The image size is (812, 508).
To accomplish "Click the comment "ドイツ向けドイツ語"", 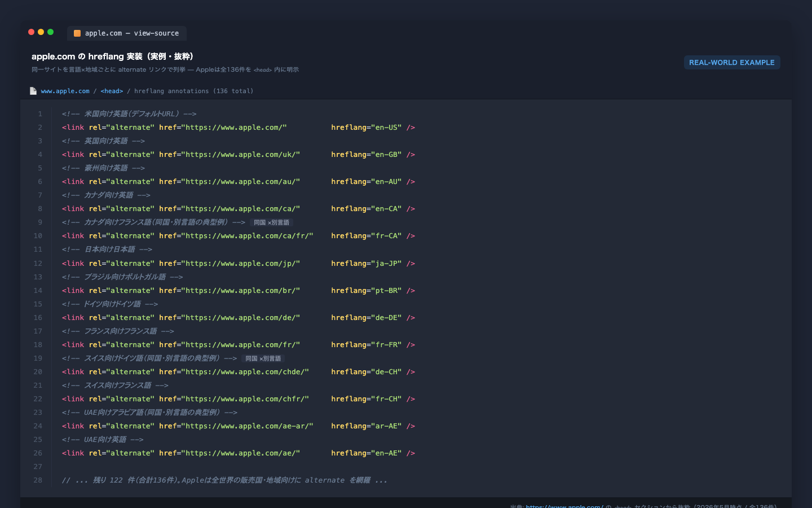I will click(110, 304).
